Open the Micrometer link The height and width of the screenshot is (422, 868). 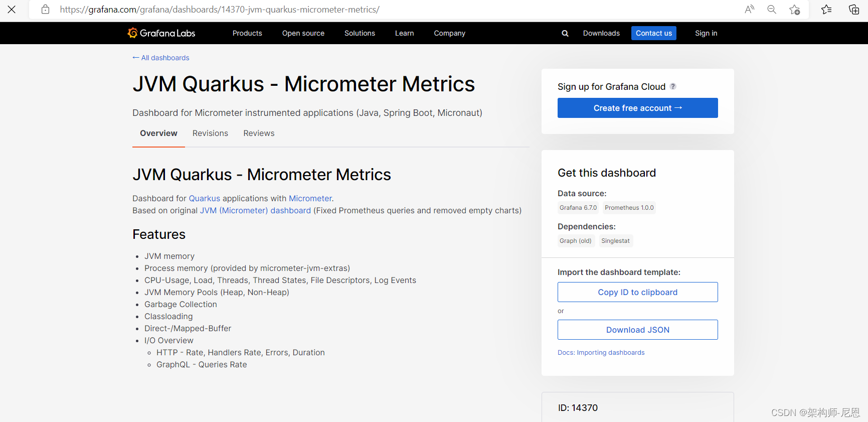(310, 198)
